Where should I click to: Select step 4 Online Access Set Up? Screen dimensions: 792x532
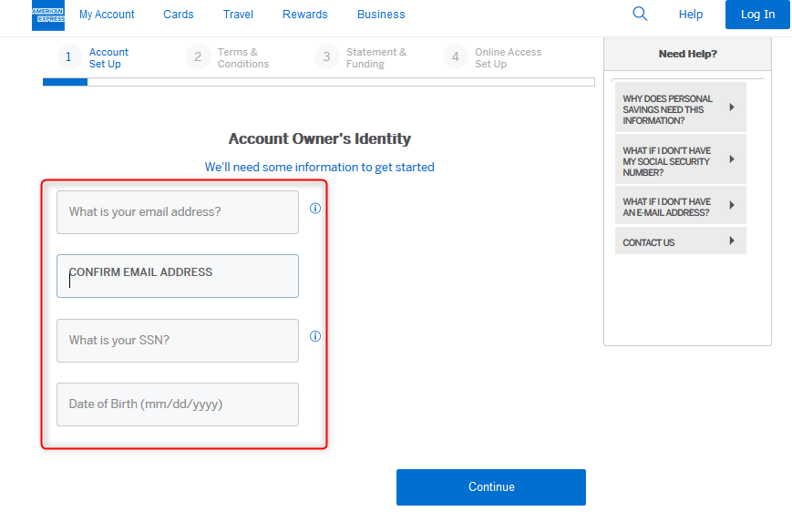point(492,57)
